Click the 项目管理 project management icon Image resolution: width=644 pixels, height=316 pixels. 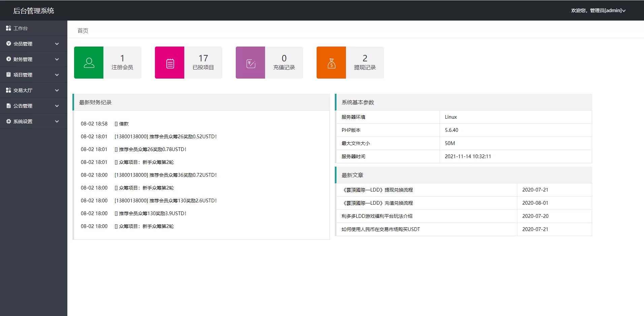point(8,75)
